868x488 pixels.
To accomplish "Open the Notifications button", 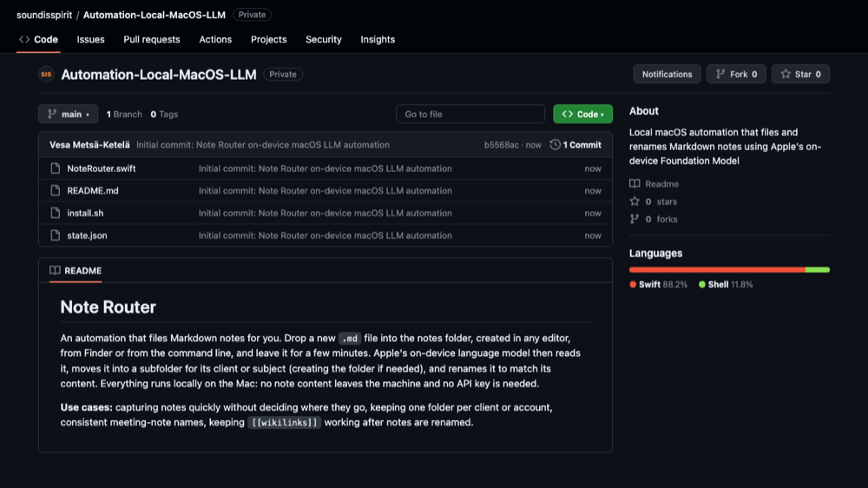I will pyautogui.click(x=667, y=74).
